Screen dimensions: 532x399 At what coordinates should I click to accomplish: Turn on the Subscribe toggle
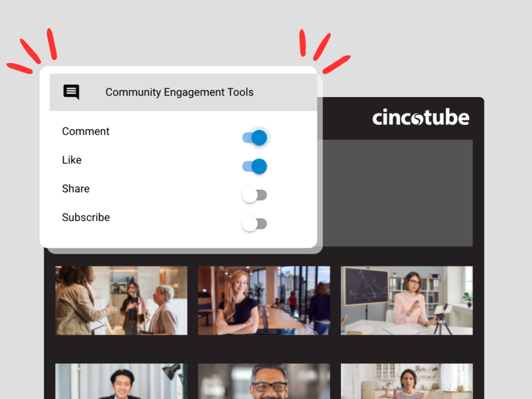click(255, 223)
